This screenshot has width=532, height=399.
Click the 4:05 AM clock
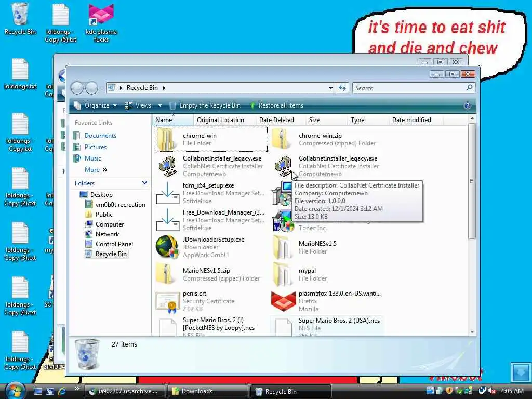tap(512, 391)
